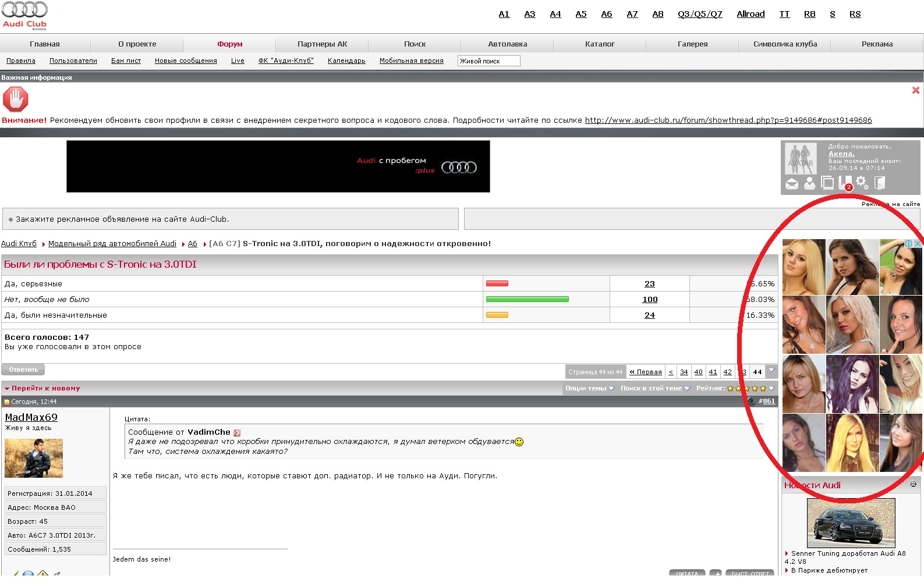Open the profile update thread URL
924x579 pixels.
coord(728,120)
